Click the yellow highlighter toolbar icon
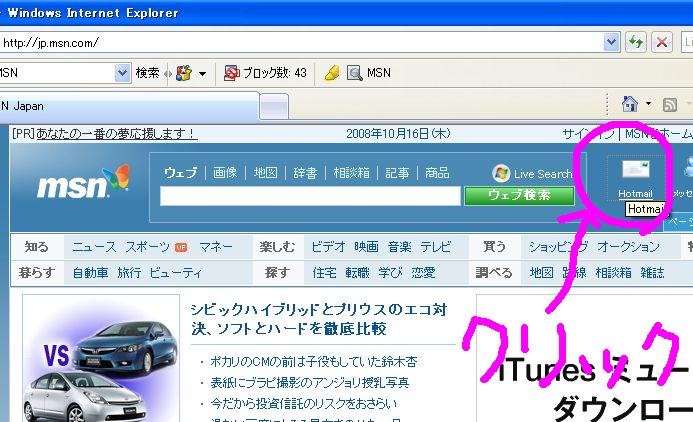The height and width of the screenshot is (422, 693). [x=332, y=73]
